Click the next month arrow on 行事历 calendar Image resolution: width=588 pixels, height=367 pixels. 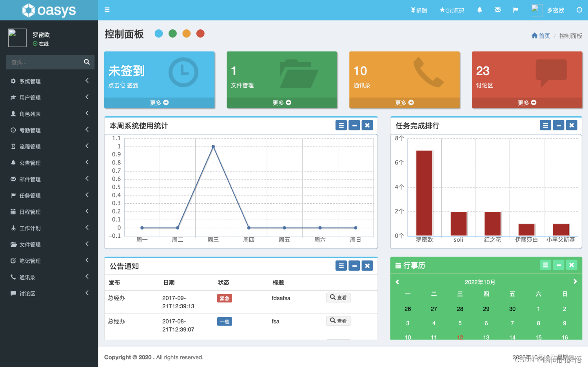[x=575, y=282]
